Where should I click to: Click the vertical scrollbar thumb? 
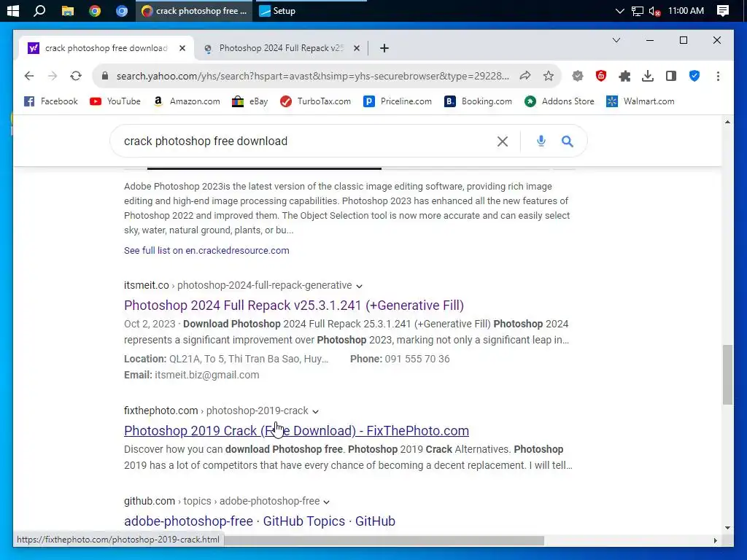point(727,375)
